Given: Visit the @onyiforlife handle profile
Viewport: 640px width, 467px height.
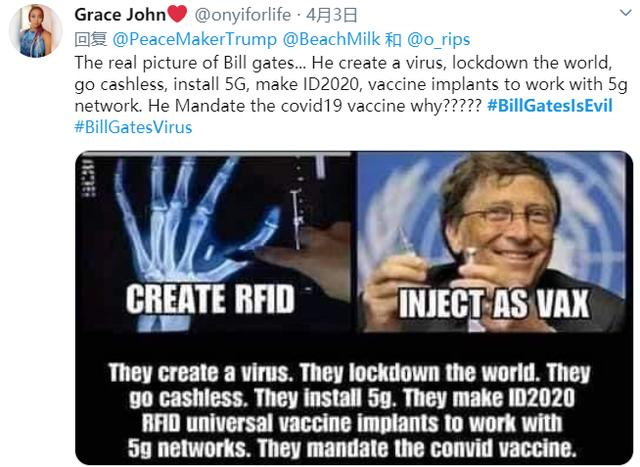Looking at the screenshot, I should (242, 15).
